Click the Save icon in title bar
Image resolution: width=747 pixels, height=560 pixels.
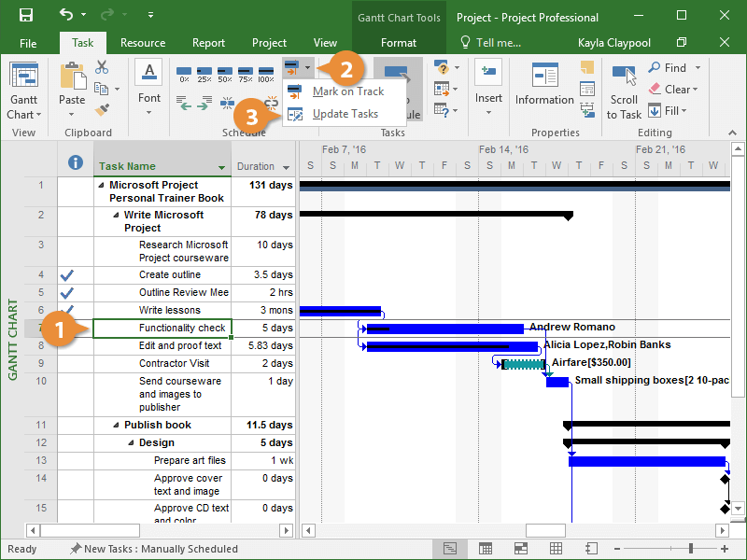click(x=25, y=16)
